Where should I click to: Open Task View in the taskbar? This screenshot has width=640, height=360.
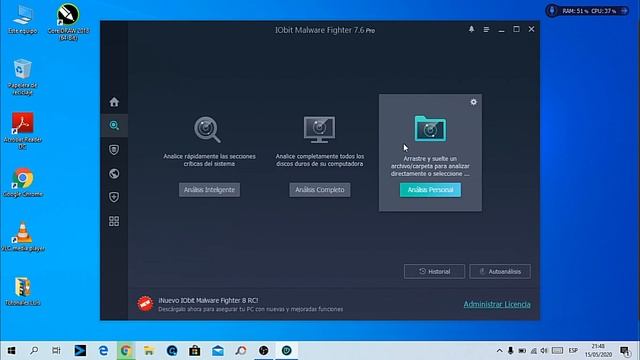(x=56, y=351)
